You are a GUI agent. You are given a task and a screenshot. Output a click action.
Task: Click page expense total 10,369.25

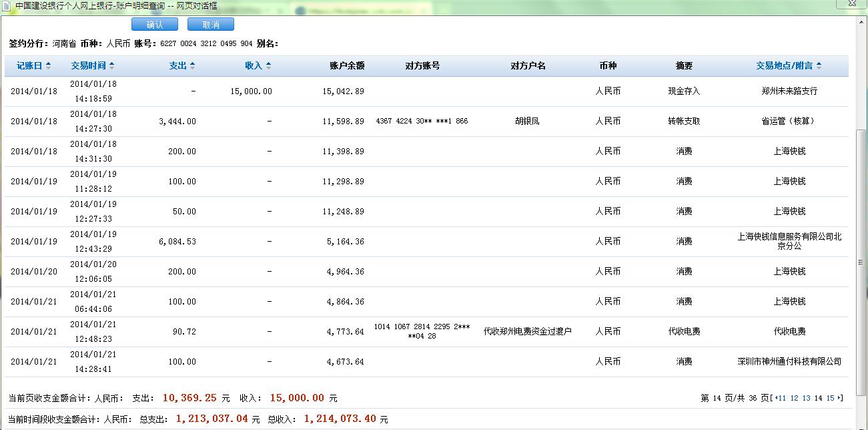pos(189,398)
